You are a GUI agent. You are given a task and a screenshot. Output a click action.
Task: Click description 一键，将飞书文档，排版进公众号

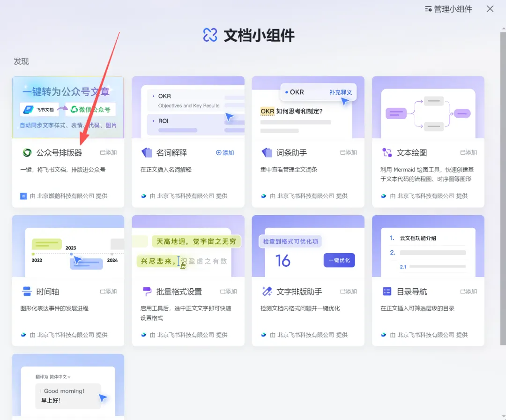(x=63, y=170)
